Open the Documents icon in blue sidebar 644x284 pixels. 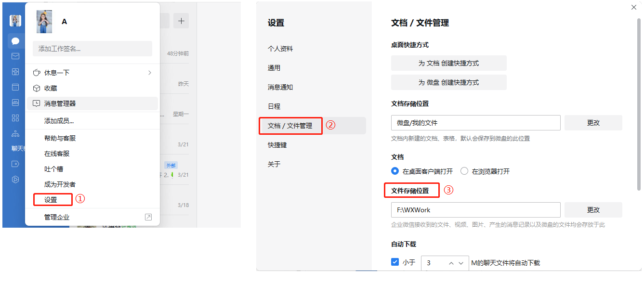click(15, 72)
